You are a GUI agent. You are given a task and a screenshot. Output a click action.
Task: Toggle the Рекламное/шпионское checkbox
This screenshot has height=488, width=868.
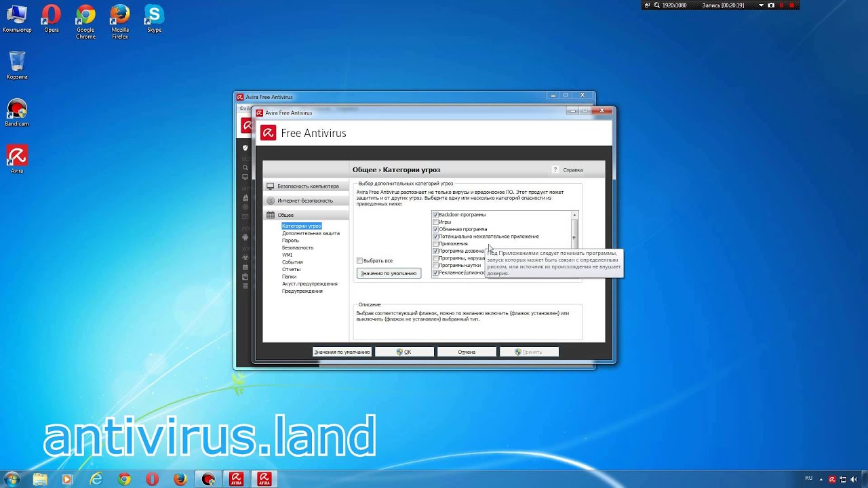tap(435, 272)
